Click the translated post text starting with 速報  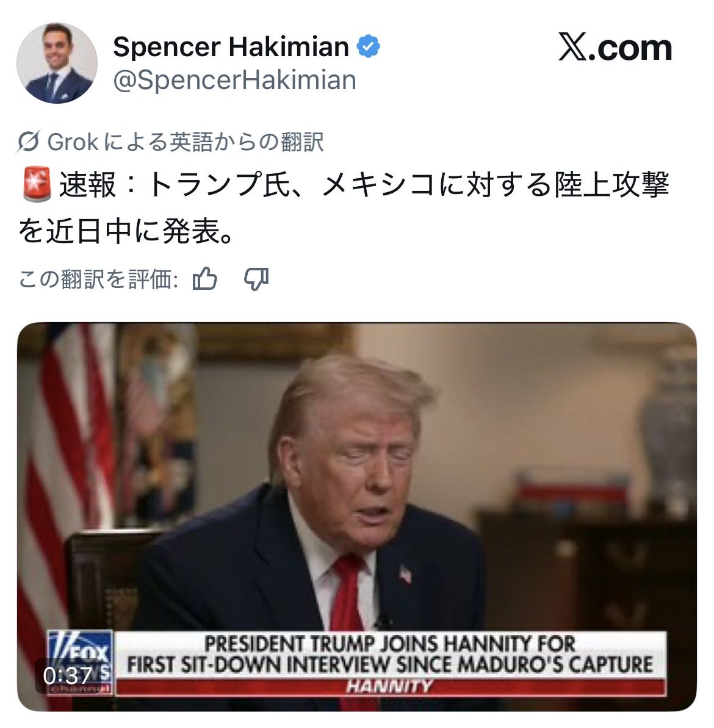(344, 207)
